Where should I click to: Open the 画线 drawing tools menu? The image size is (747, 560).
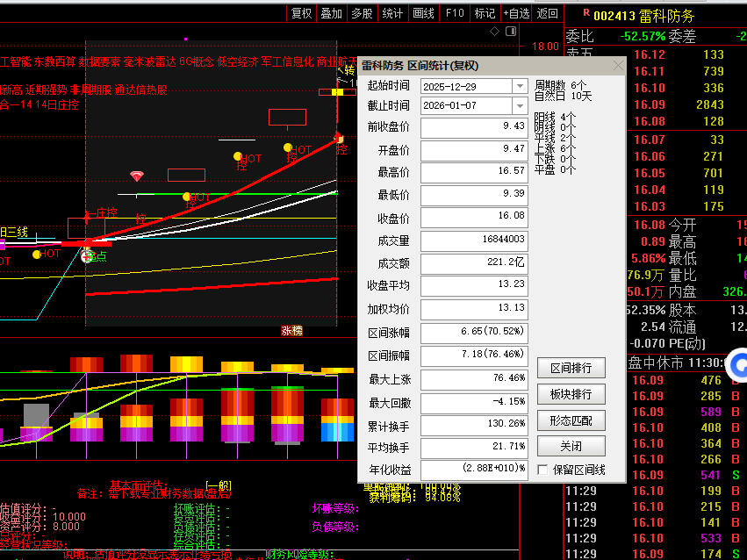(x=423, y=13)
